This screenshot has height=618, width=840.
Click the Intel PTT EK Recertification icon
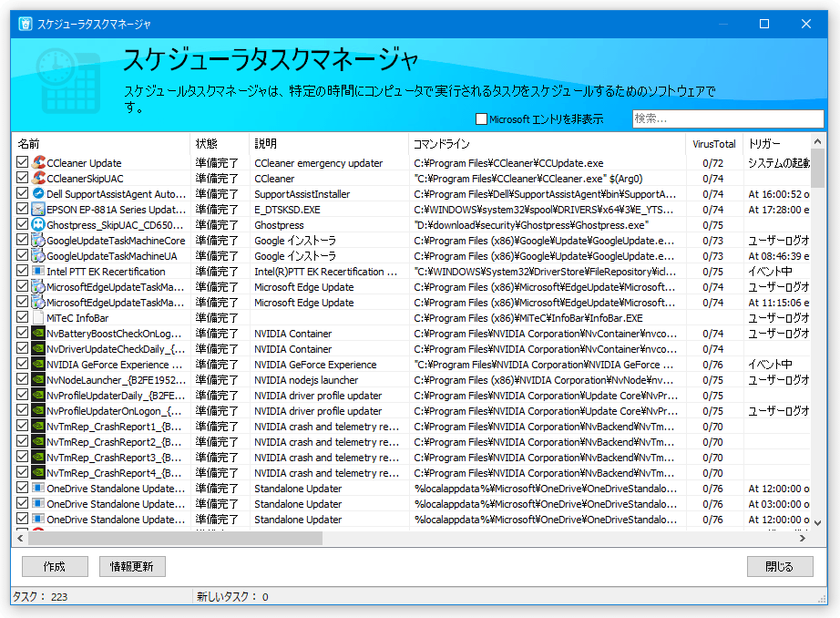38,272
